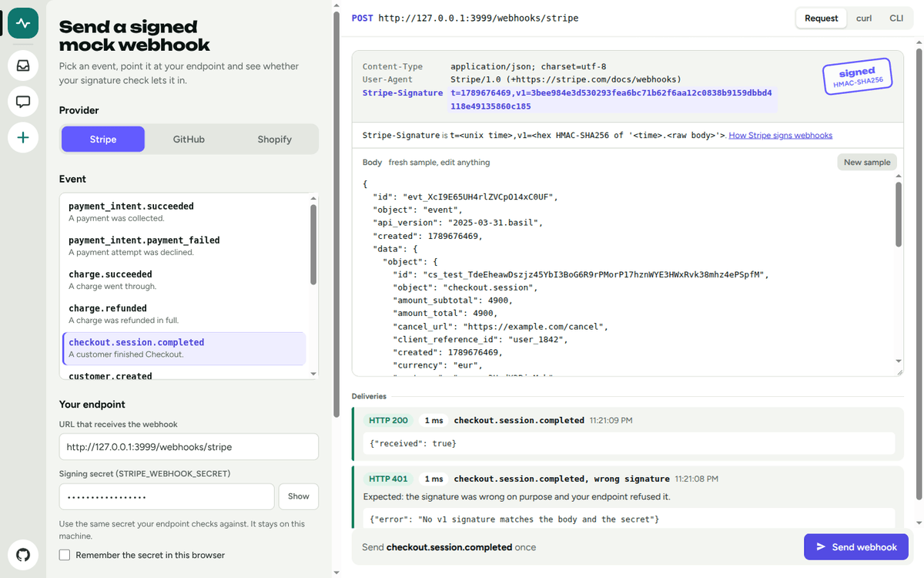Viewport: 924px width, 578px height.
Task: Open the GitHub icon at sidebar bottom
Action: click(x=23, y=555)
